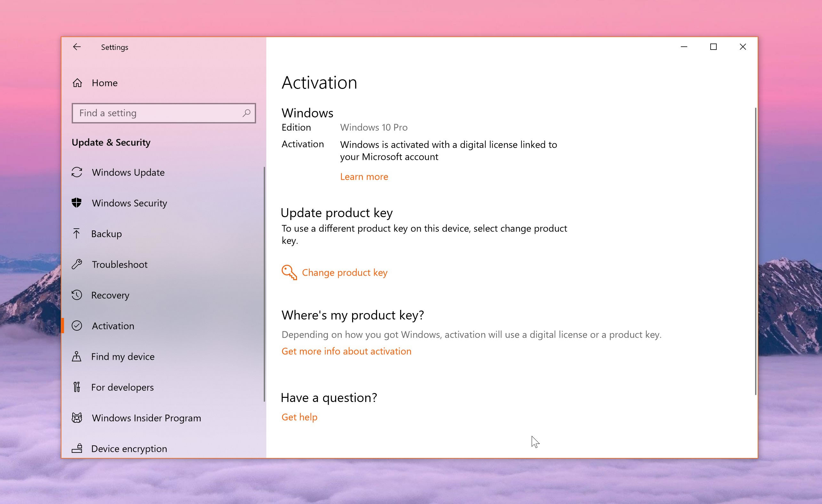
Task: Open the Troubleshoot page
Action: click(x=119, y=264)
